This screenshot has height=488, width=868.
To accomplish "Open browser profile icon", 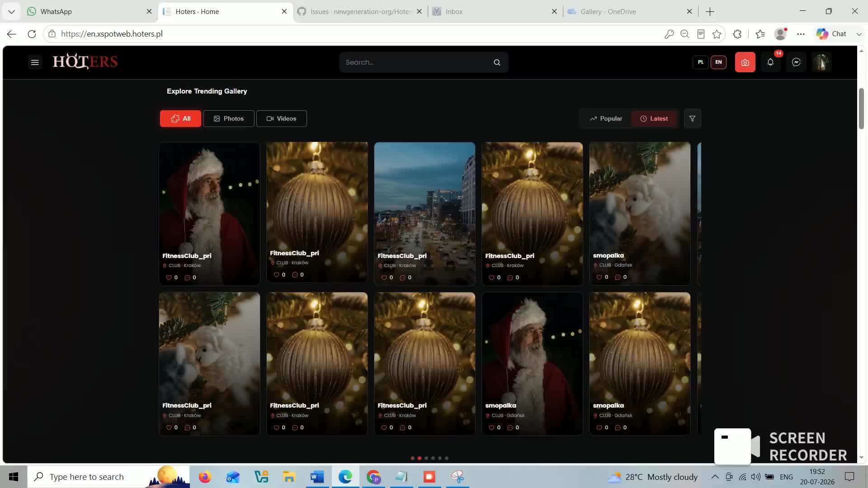I will (781, 34).
